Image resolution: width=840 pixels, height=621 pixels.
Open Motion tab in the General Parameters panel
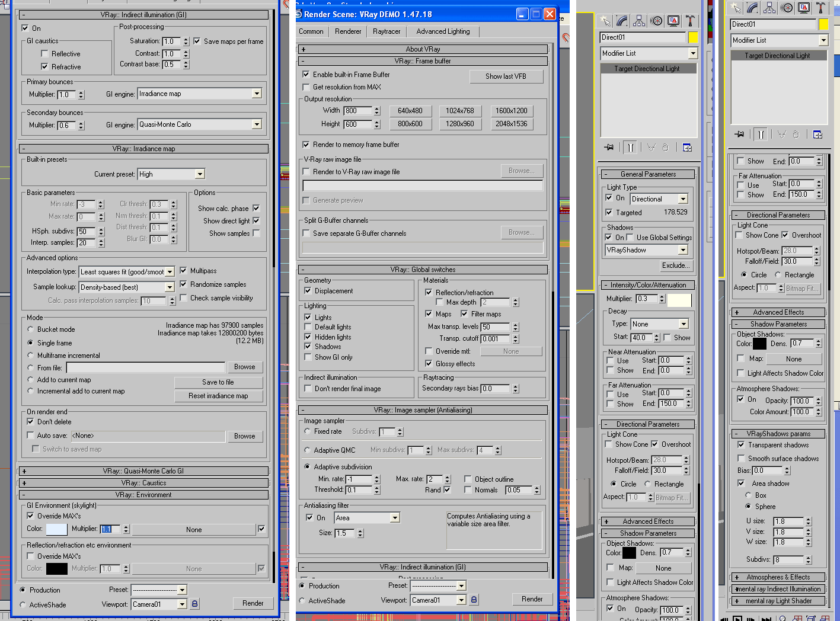[x=657, y=21]
